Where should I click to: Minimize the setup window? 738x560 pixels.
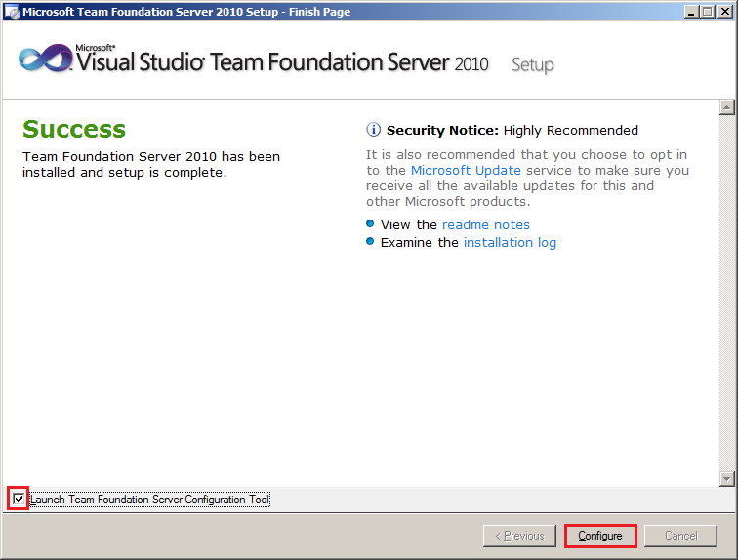690,12
